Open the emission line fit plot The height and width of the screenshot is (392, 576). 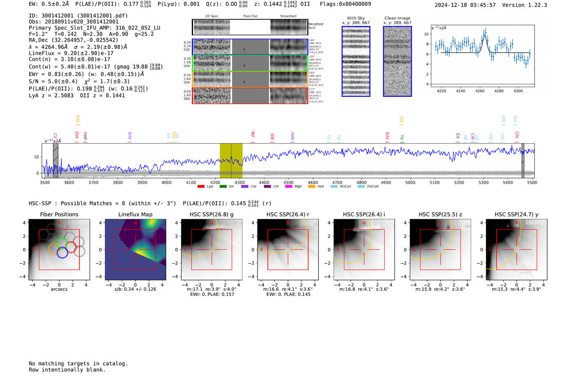coord(483,56)
